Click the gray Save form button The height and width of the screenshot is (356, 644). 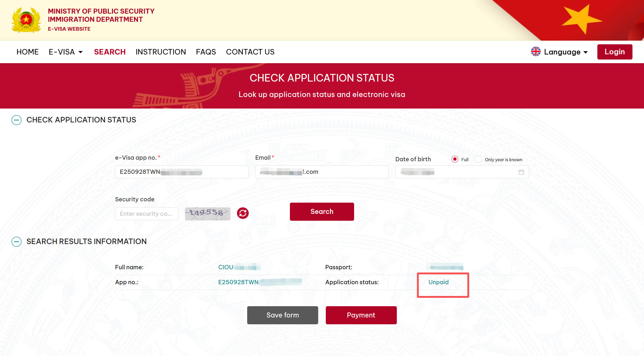click(x=283, y=315)
